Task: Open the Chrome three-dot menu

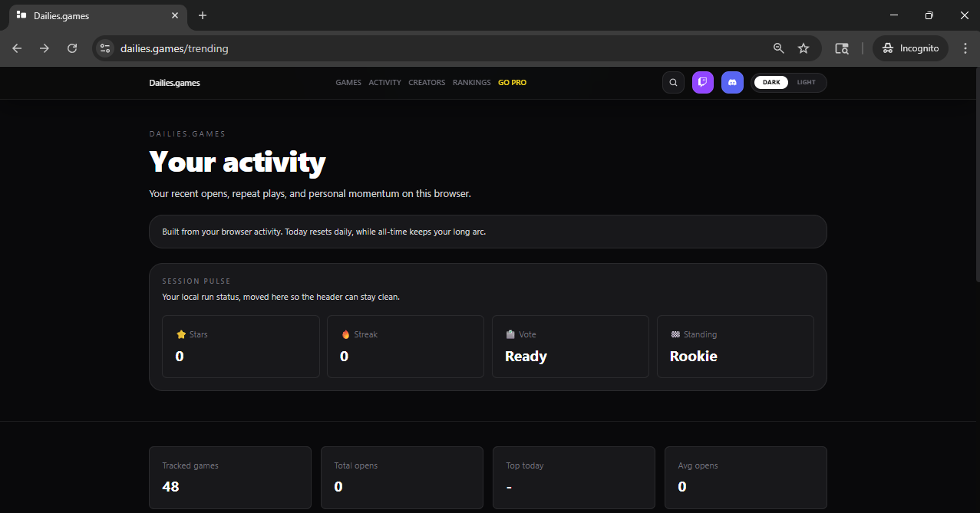Action: point(965,48)
